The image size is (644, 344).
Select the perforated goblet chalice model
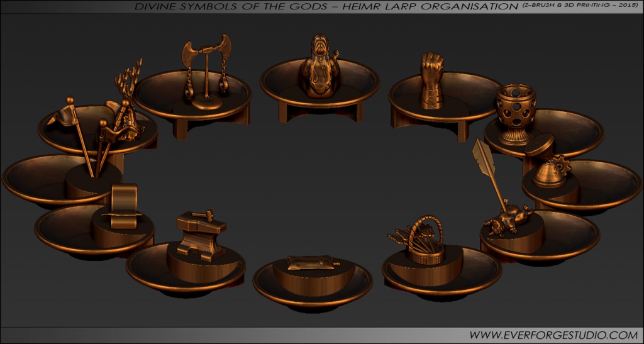tap(516, 114)
